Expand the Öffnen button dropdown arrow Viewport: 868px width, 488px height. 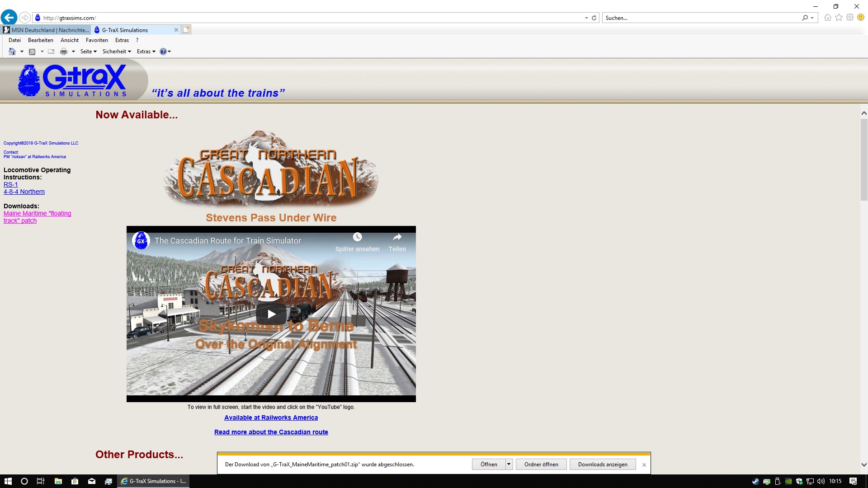tap(509, 464)
